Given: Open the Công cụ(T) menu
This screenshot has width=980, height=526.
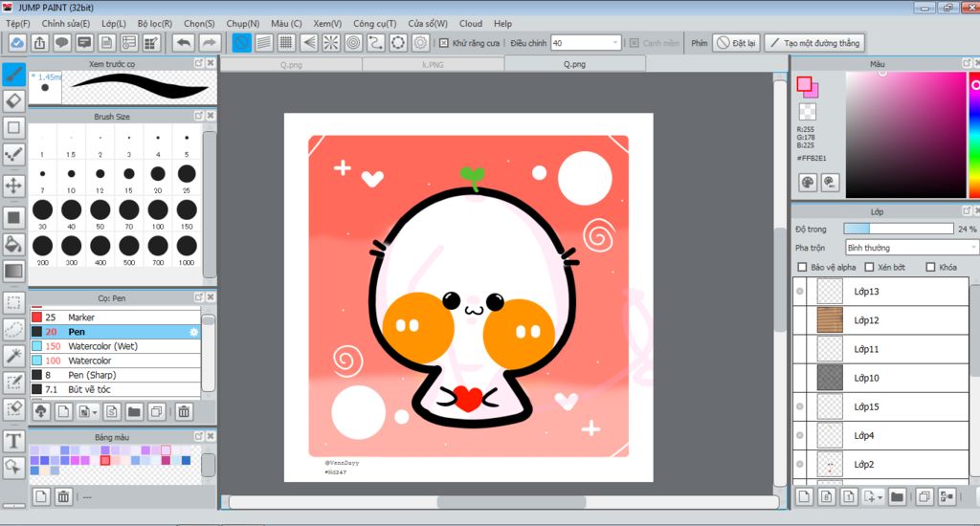Looking at the screenshot, I should coord(375,24).
